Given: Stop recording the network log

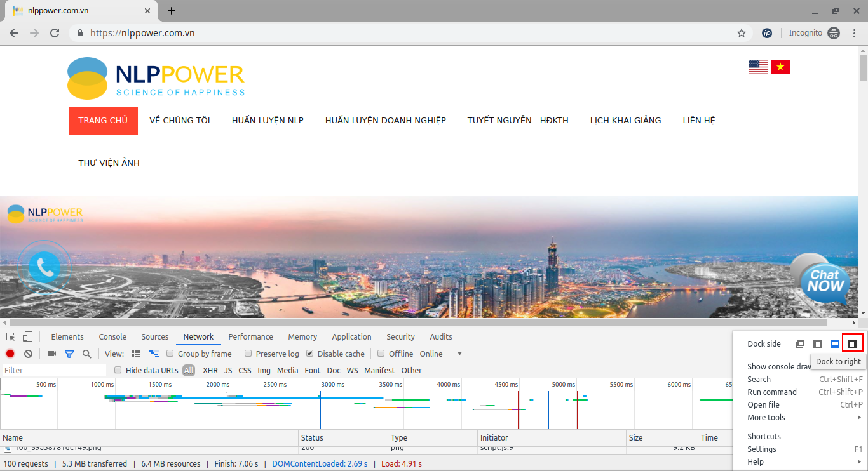Looking at the screenshot, I should pos(10,354).
